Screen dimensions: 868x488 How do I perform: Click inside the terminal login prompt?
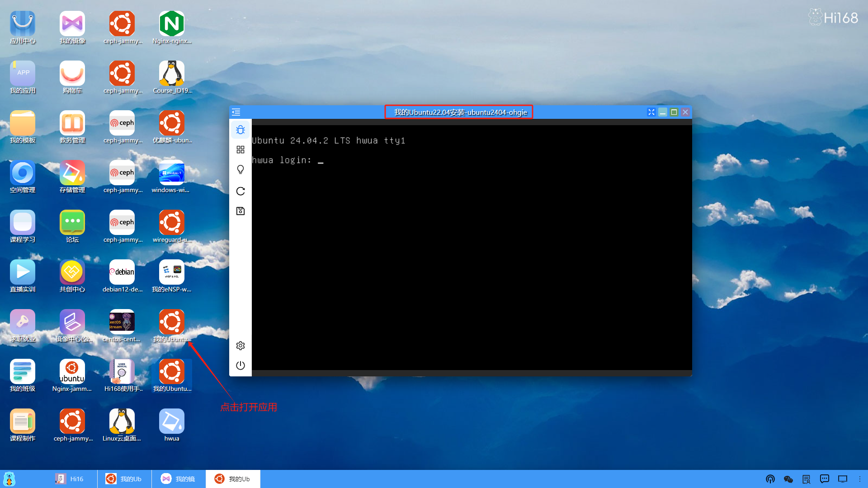(321, 160)
